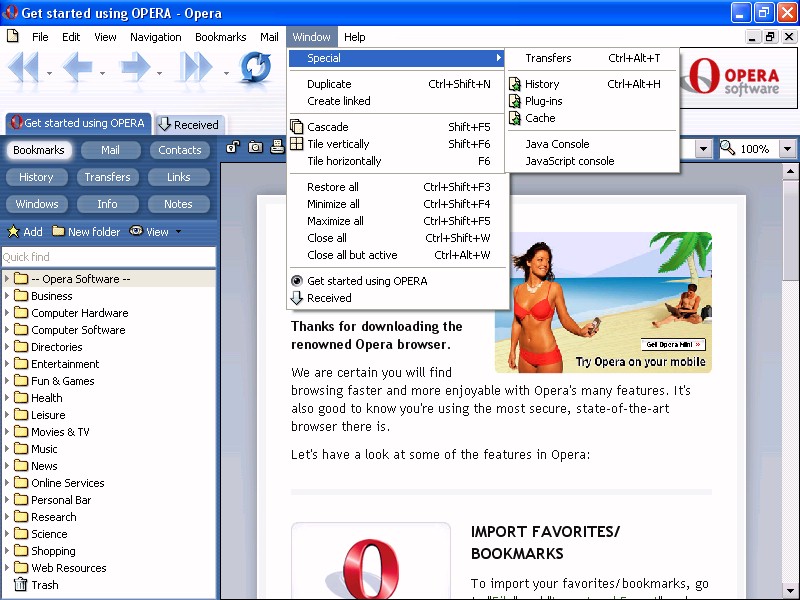Click the Rewind double-arrow icon
The height and width of the screenshot is (600, 800).
(24, 68)
